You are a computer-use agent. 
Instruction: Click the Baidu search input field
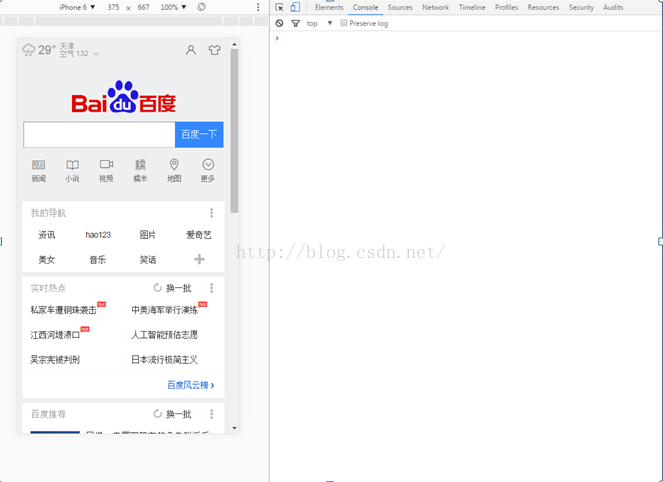coord(99,134)
